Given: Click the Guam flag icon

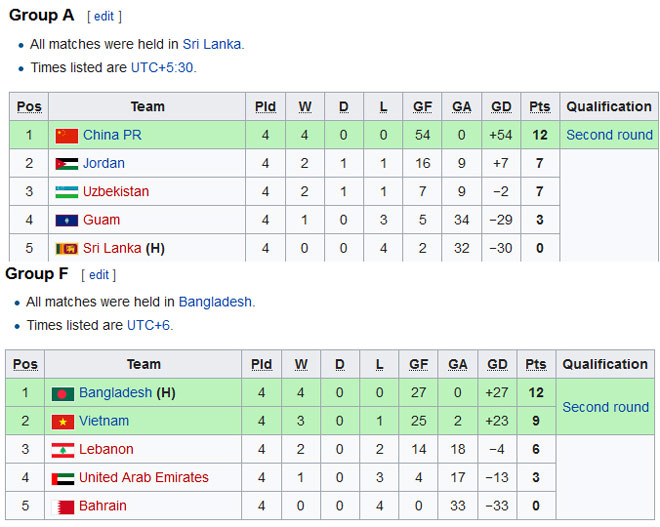Looking at the screenshot, I should pyautogui.click(x=66, y=220).
